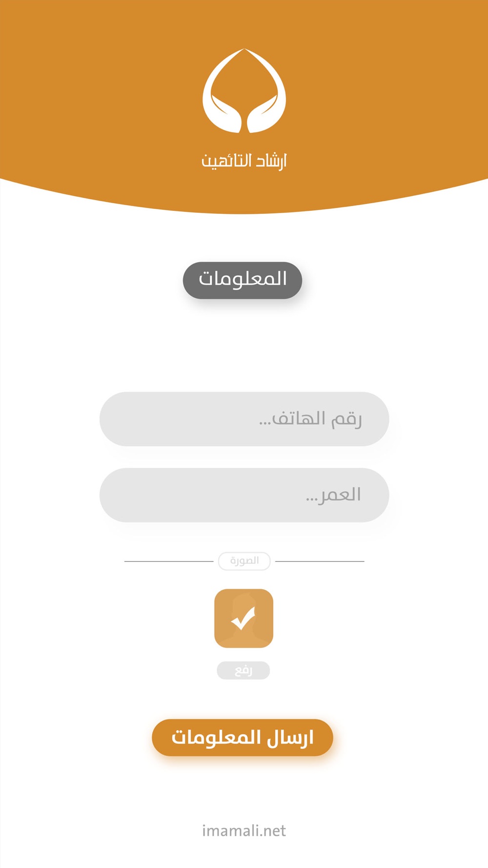Tap the top point of the logo
This screenshot has height=868, width=488.
[x=244, y=51]
